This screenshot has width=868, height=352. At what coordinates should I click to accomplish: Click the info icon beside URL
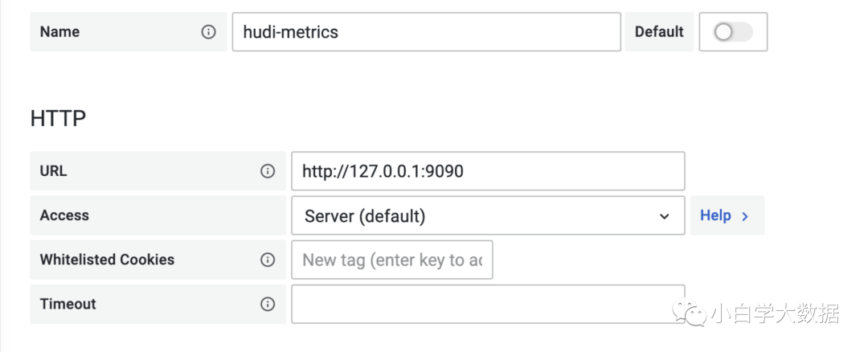coord(268,171)
